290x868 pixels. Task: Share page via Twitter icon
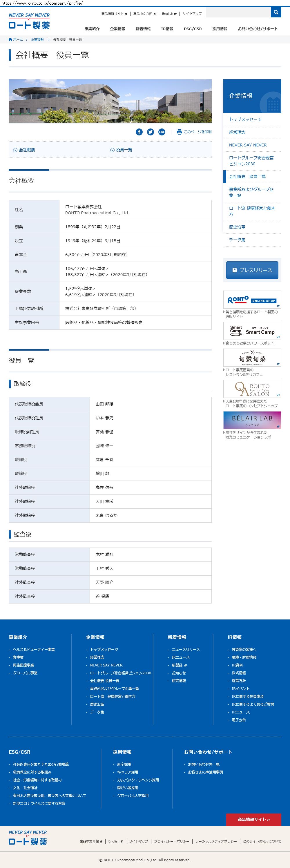click(151, 132)
